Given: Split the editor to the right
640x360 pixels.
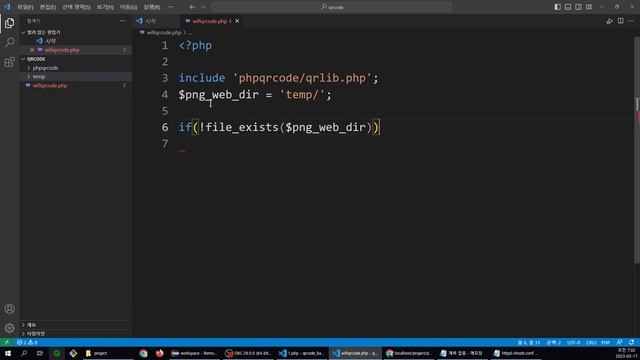Looking at the screenshot, I should (620, 21).
